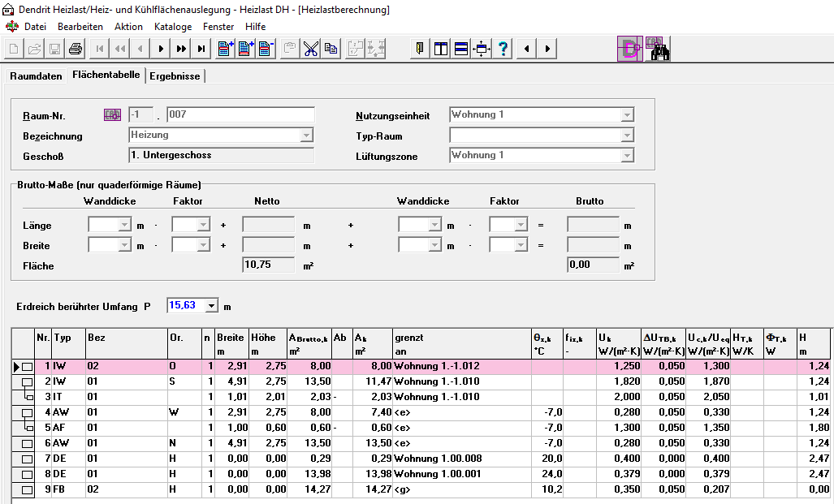Open the right Faktor dropdown for Breite

(521, 245)
